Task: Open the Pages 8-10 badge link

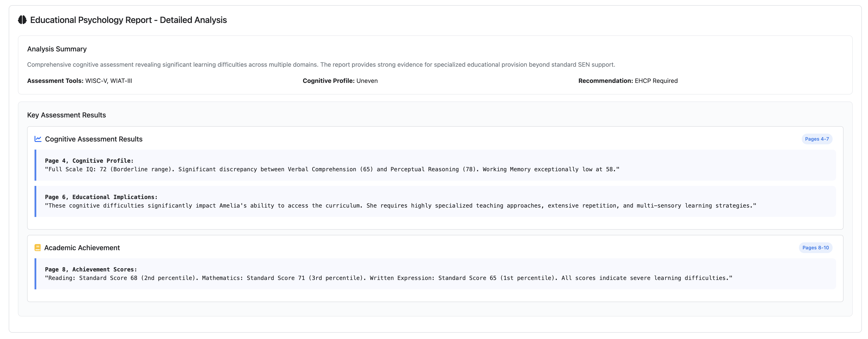Action: 815,248
